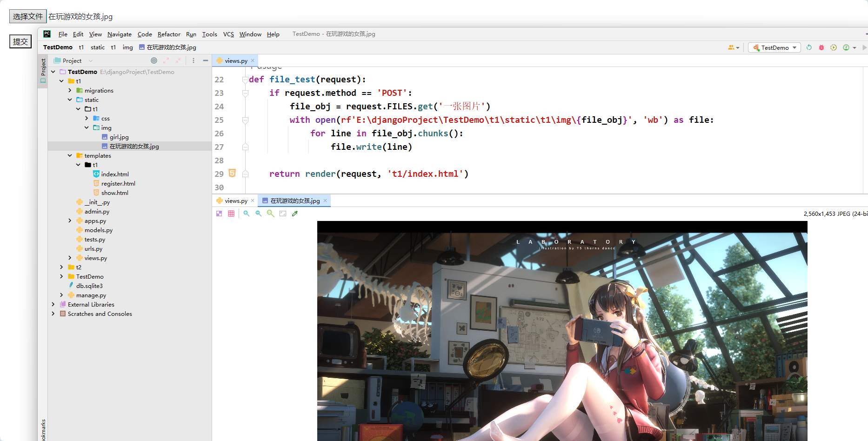Click the rerun TestDemo icon

point(809,47)
